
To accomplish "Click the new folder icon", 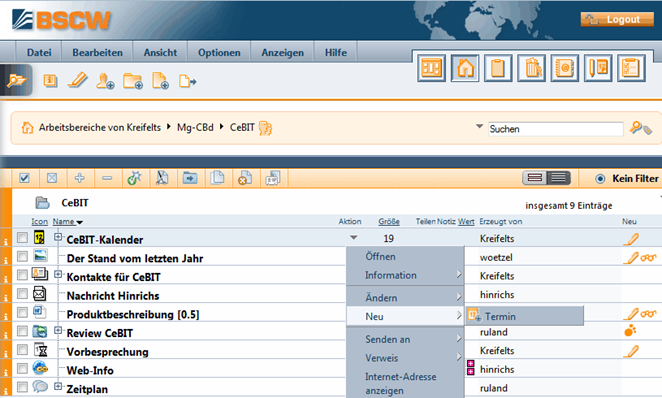I will [133, 81].
